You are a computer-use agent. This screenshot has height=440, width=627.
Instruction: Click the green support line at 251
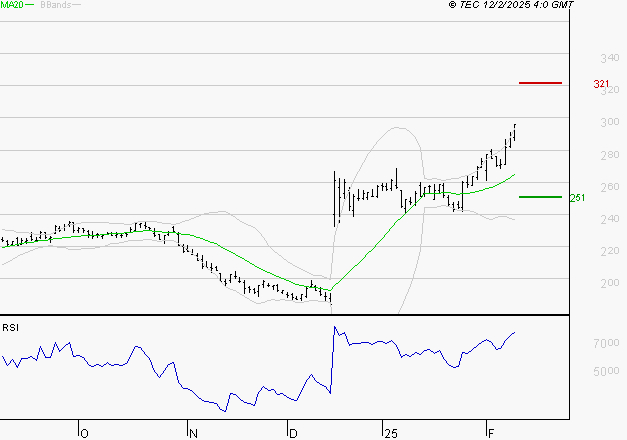point(540,197)
